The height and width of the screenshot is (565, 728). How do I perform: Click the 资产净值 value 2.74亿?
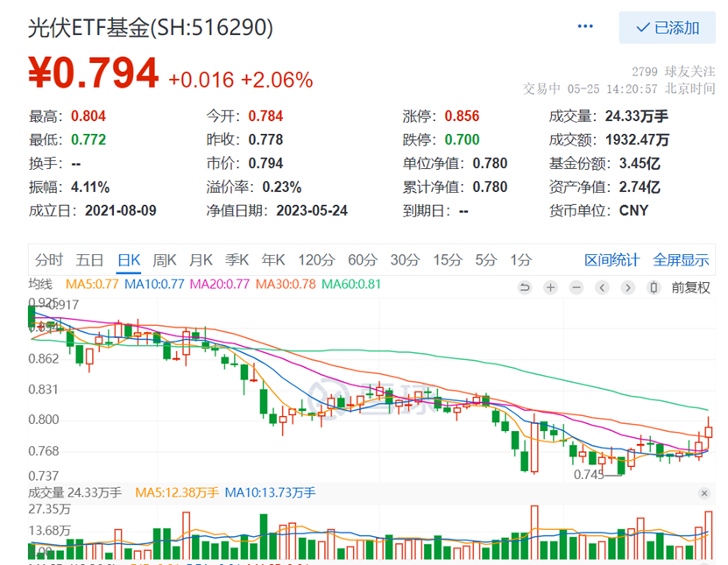(640, 187)
